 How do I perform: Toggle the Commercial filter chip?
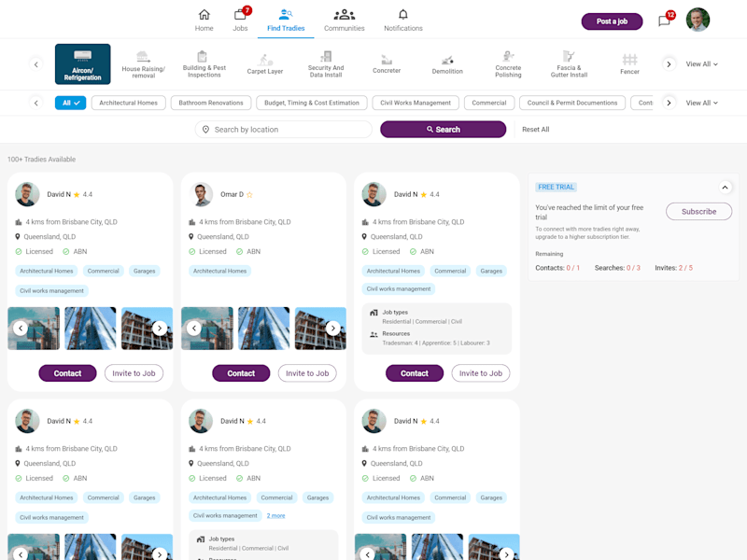pyautogui.click(x=489, y=103)
